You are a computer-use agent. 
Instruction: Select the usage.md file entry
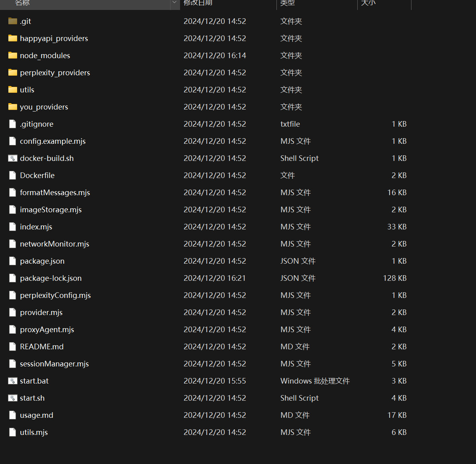(36, 415)
